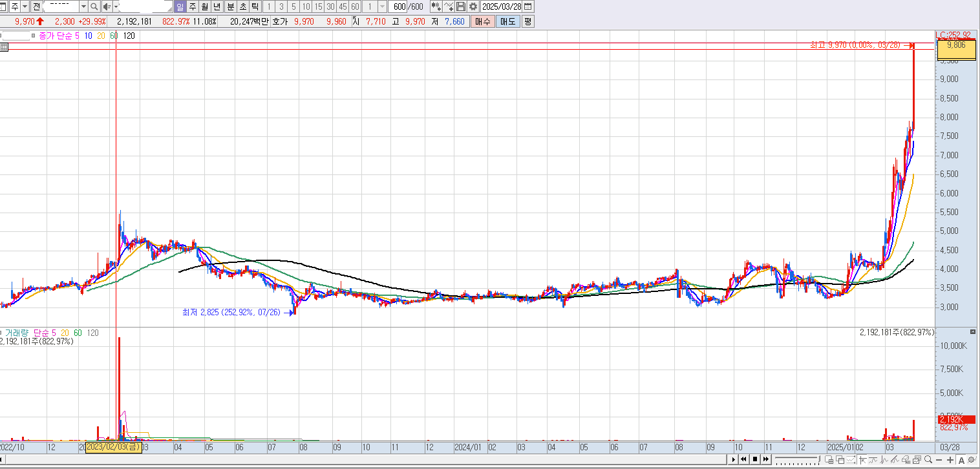Click the 600 bar count input field
This screenshot has width=980, height=469.
pos(399,6)
